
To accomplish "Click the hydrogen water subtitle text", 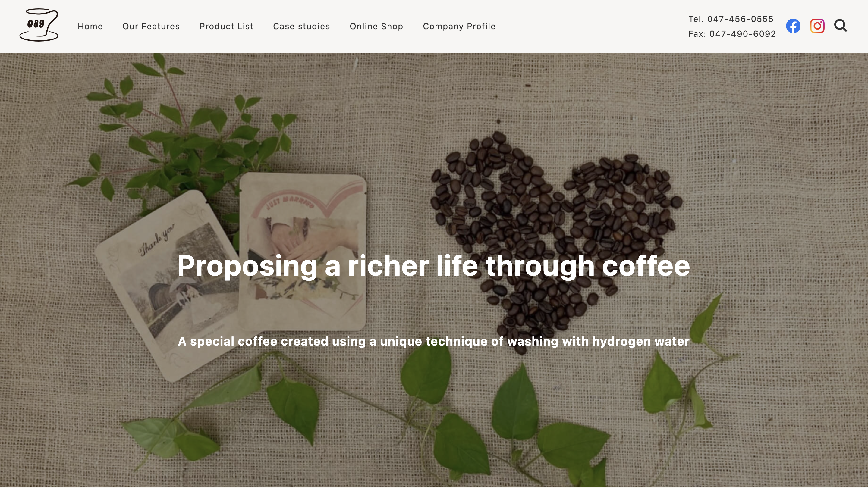I will [434, 341].
